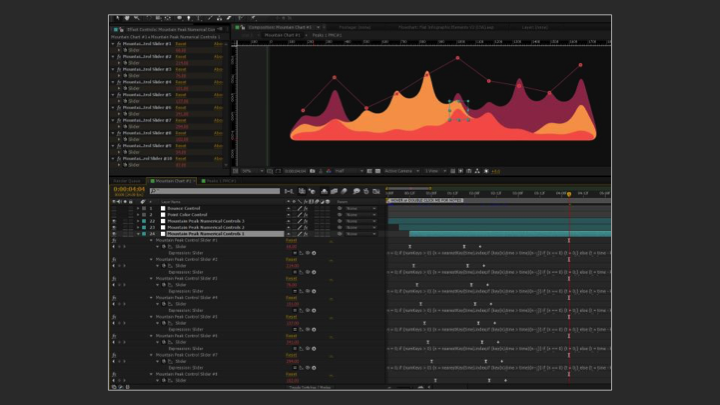Toggle fx switch on Point Color Control layer
The height and width of the screenshot is (405, 720).
pos(305,215)
